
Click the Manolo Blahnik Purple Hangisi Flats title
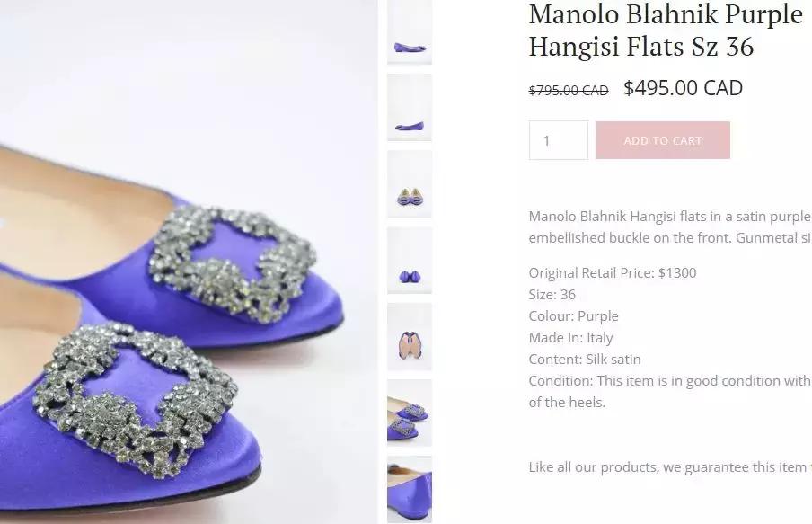pos(666,30)
